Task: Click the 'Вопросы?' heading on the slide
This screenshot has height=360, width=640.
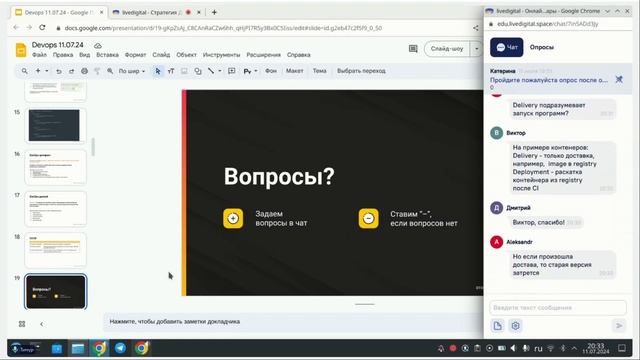Action: tap(279, 176)
